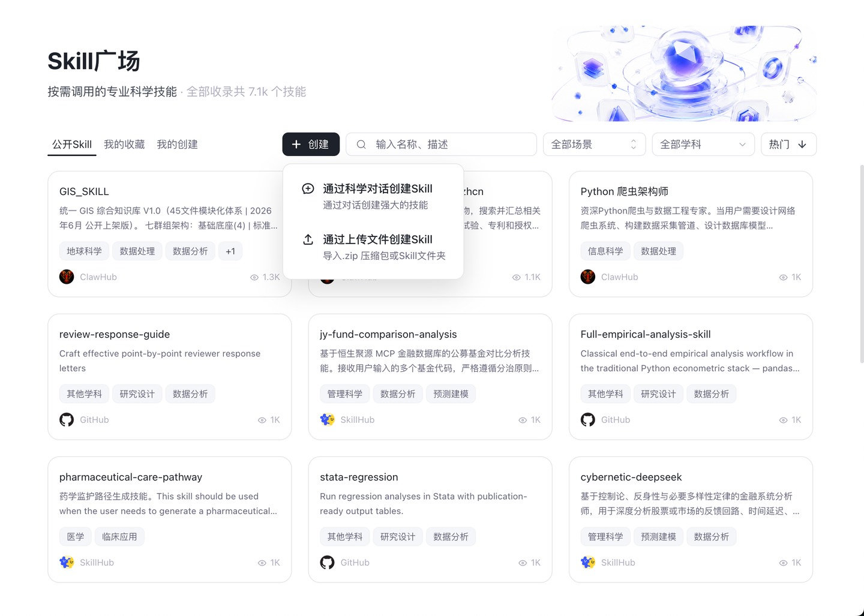
Task: Click 医学 tag on pharmaceutical-care-pathway card
Action: coord(76,537)
